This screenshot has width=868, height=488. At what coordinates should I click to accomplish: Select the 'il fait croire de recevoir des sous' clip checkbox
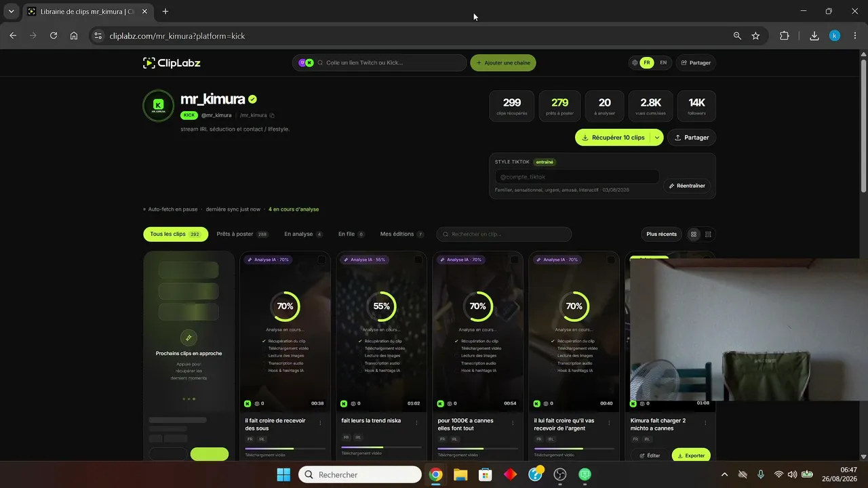pos(322,260)
